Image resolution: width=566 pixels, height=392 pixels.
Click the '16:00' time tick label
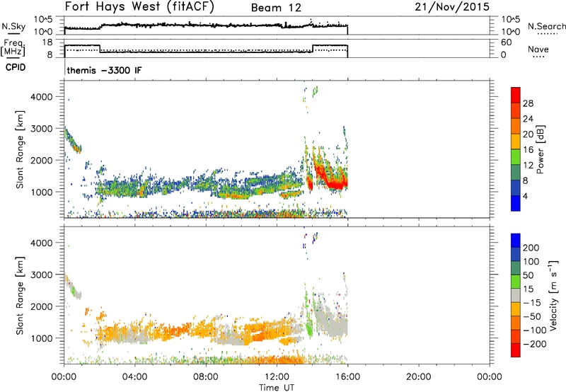tap(347, 377)
